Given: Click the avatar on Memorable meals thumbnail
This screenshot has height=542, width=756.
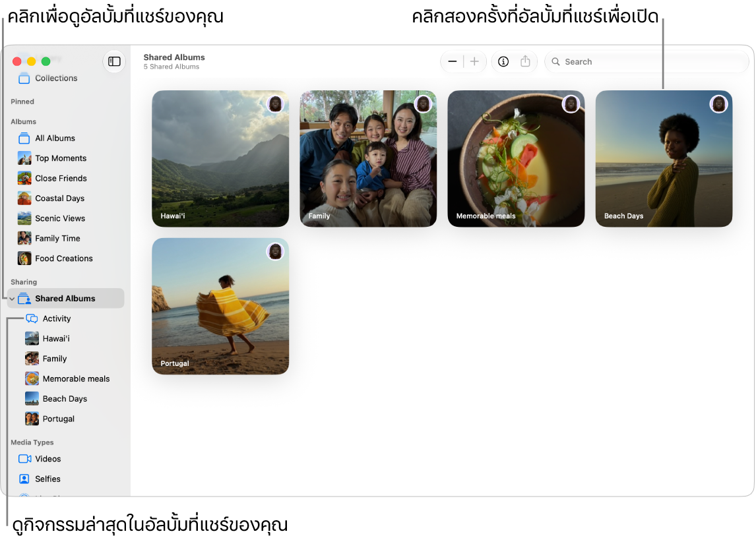Looking at the screenshot, I should coord(571,104).
